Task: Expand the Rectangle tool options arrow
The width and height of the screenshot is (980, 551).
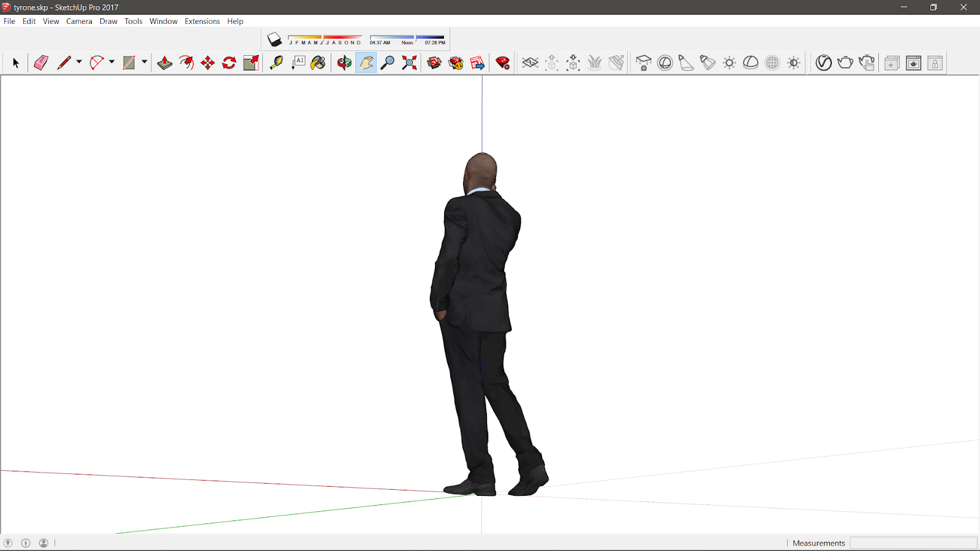Action: coord(144,62)
